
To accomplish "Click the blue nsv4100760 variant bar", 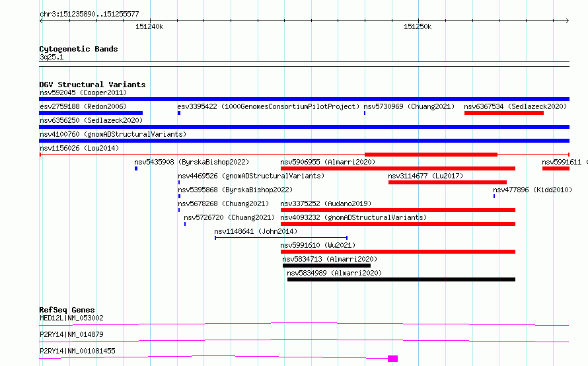I will coord(304,141).
